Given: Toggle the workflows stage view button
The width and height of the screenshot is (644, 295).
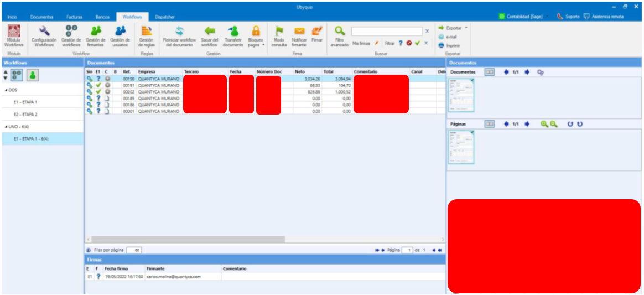Looking at the screenshot, I should tap(17, 75).
